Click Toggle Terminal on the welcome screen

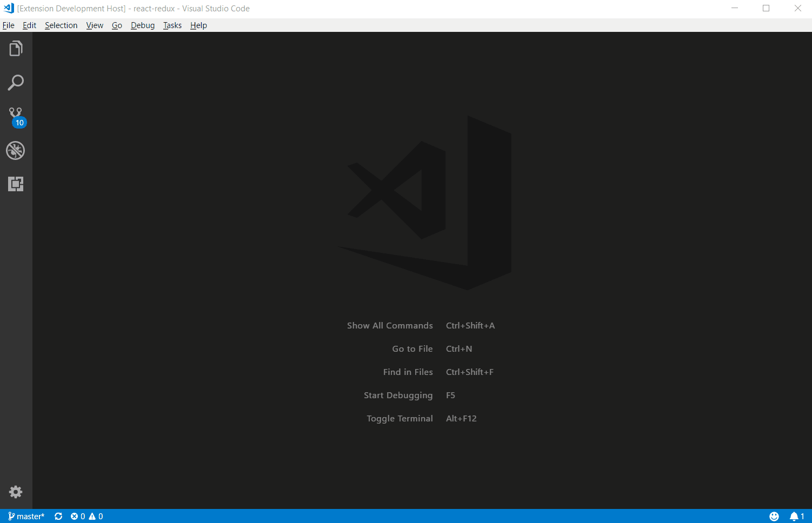[x=400, y=418]
